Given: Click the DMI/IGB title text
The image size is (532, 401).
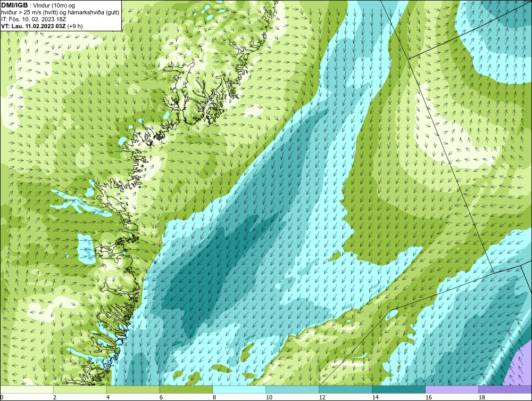Looking at the screenshot, I should 14,5.
